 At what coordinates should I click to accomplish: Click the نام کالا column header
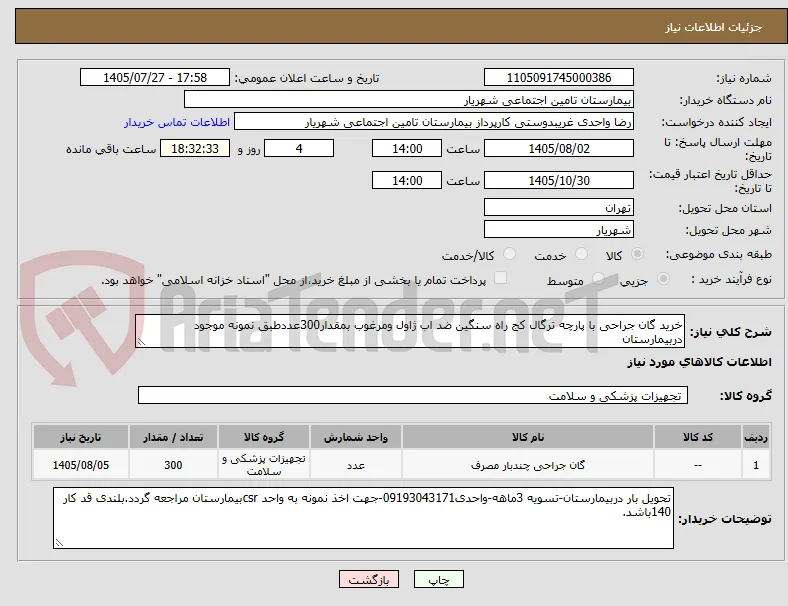coord(528,437)
